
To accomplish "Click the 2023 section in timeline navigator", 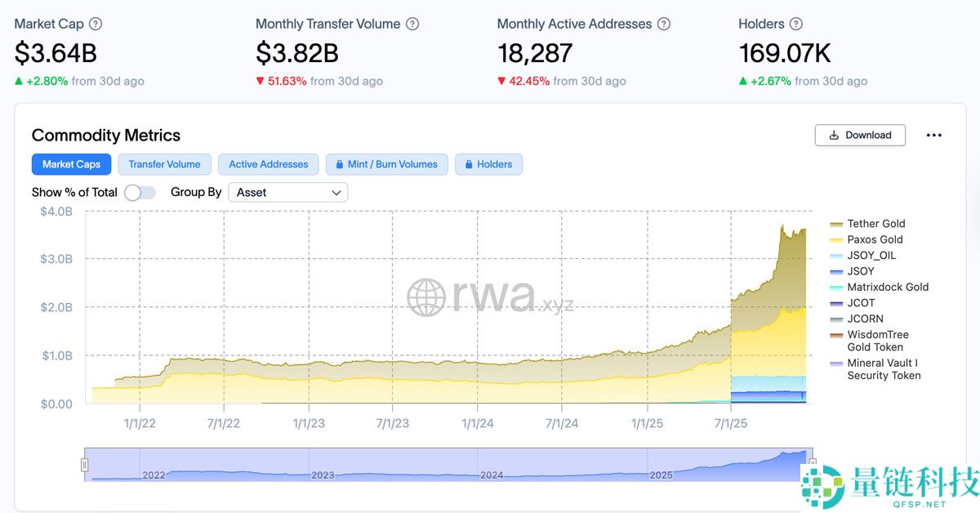I will coord(323,475).
